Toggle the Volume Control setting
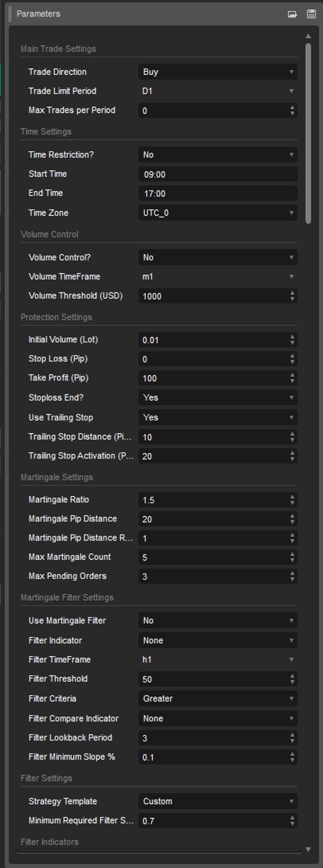Screen dimensions: 323x868 point(217,258)
